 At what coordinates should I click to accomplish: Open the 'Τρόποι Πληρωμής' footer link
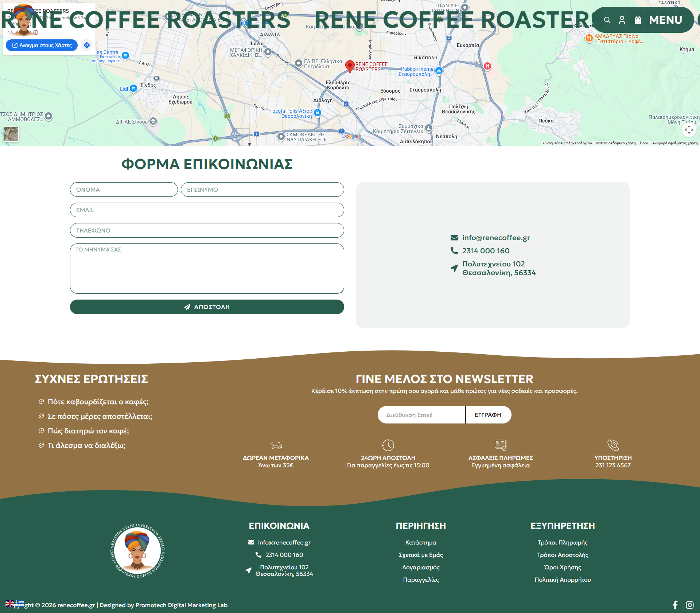coord(563,542)
